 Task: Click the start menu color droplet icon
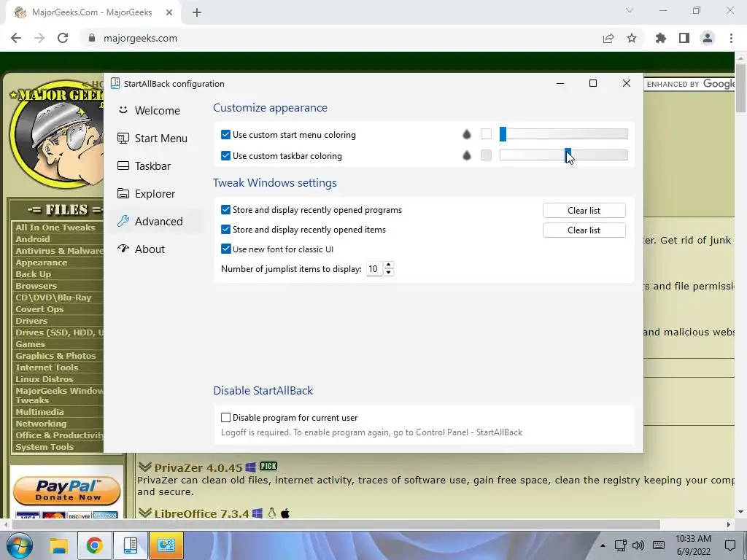(x=467, y=135)
